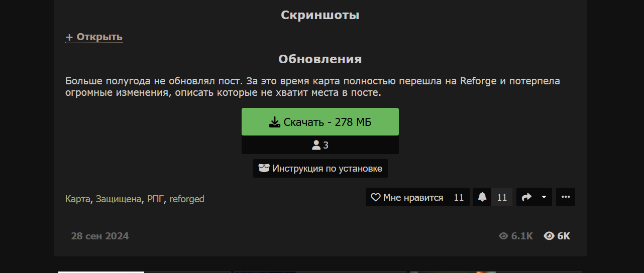Open "Инструкция по установке" install guide
Image resolution: width=644 pixels, height=273 pixels.
pyautogui.click(x=320, y=168)
